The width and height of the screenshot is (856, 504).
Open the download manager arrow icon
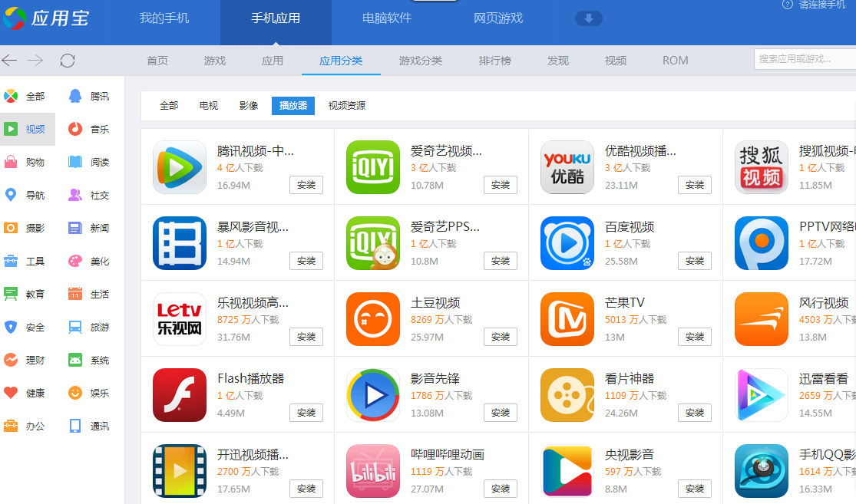click(x=589, y=18)
